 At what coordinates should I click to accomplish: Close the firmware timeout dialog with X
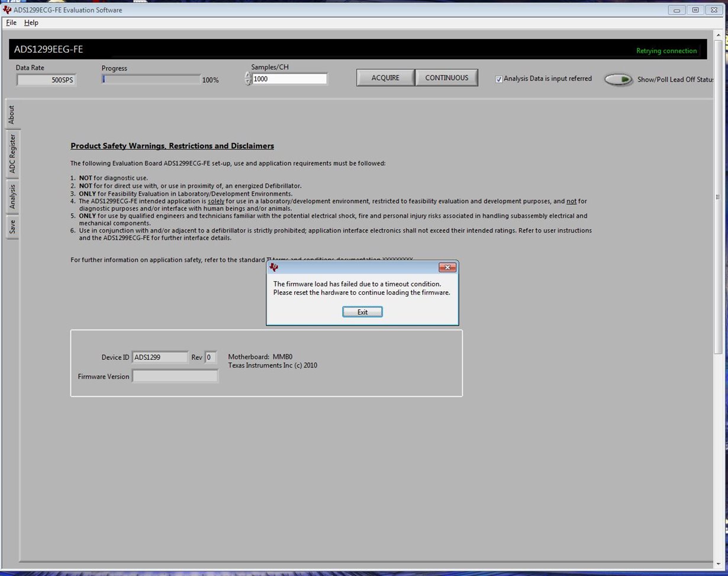[x=447, y=268]
